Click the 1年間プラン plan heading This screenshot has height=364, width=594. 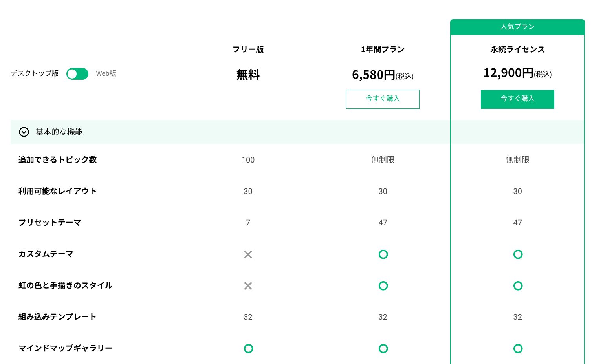tap(383, 49)
